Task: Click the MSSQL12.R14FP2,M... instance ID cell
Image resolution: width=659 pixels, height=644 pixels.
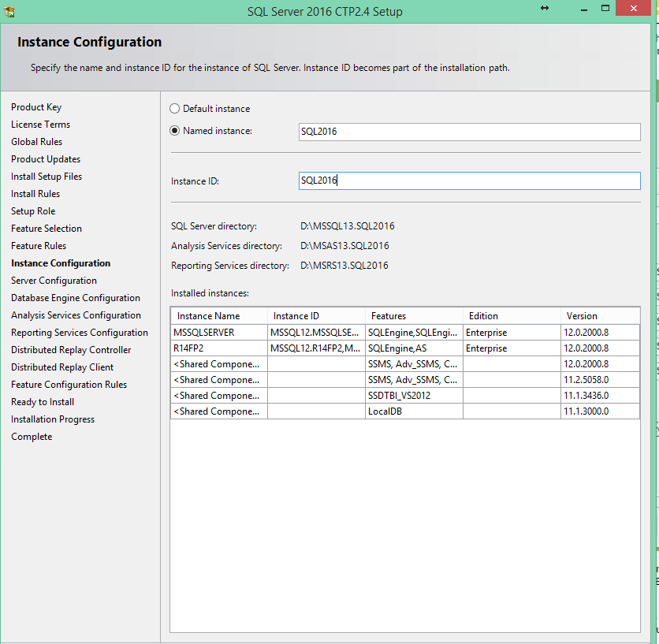Action: point(316,348)
